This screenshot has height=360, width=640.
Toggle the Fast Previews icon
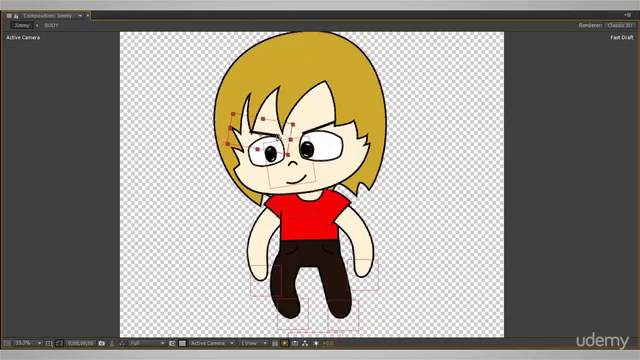click(285, 343)
